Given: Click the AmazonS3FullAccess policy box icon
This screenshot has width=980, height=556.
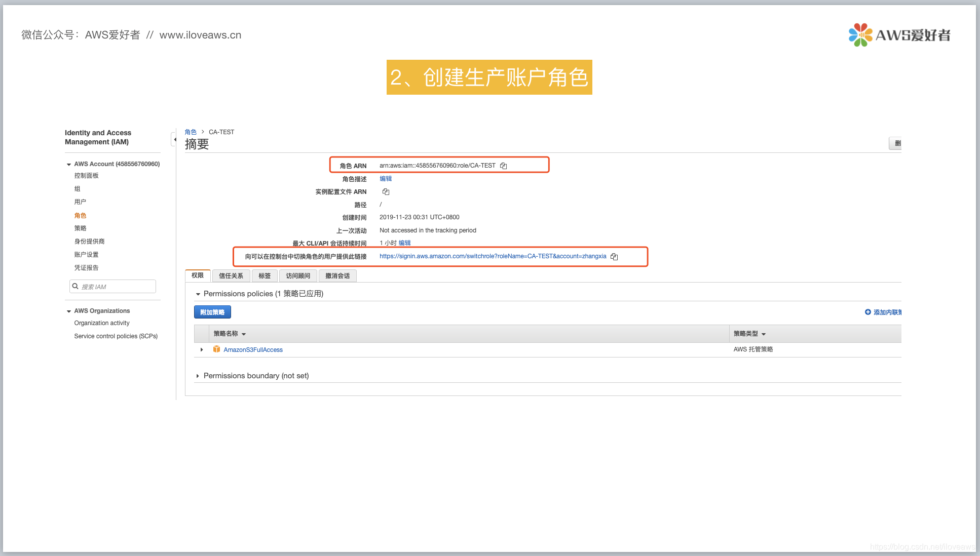Looking at the screenshot, I should pos(216,349).
